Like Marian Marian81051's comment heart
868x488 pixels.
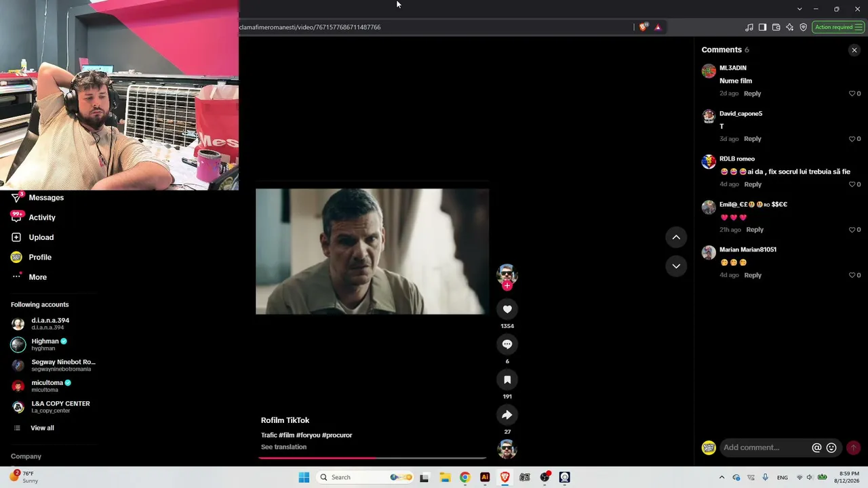point(852,275)
